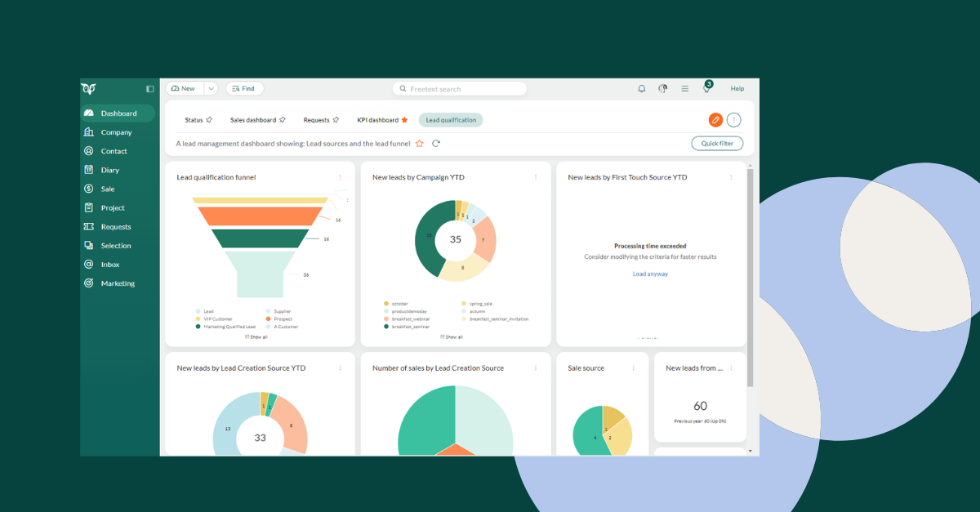Go to Diary in the navigation
Screen dimensions: 980x512
coord(109,170)
